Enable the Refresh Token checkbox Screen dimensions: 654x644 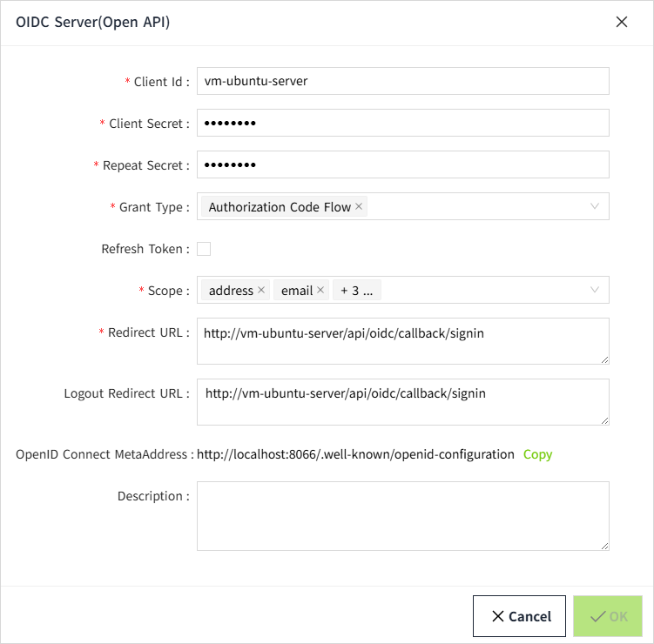204,249
